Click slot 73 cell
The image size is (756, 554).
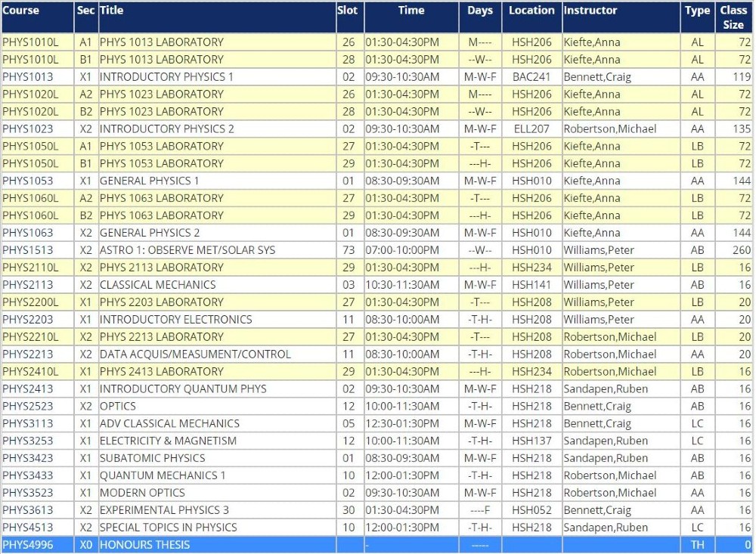(x=349, y=250)
